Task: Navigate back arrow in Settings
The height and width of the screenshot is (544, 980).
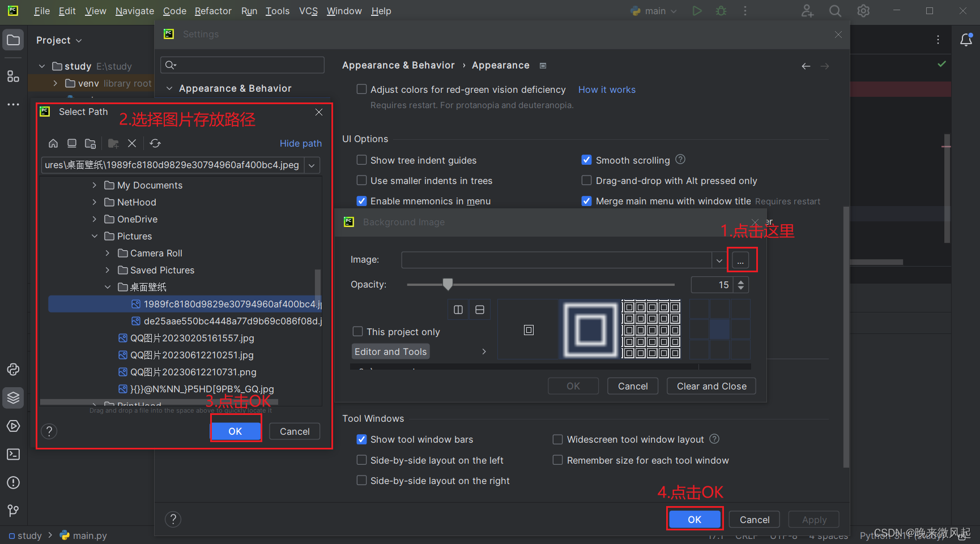Action: click(x=806, y=66)
